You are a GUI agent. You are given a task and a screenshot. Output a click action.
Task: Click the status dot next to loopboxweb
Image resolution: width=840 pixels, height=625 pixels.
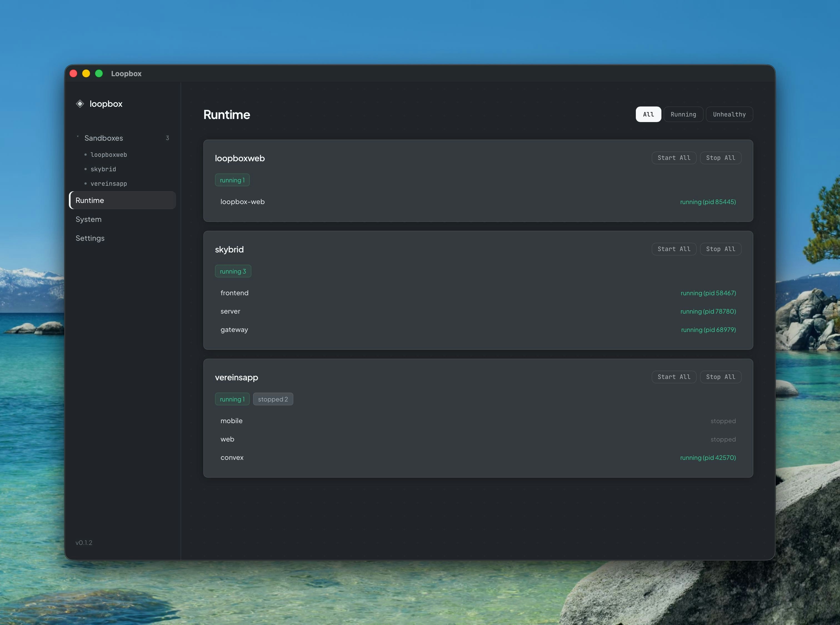click(x=86, y=154)
